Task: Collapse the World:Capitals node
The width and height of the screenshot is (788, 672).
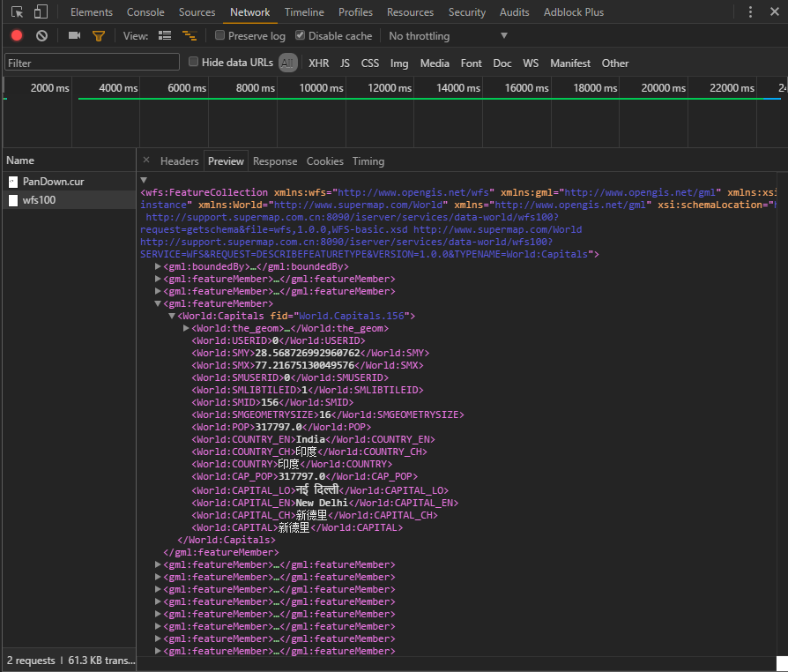Action: pos(172,316)
